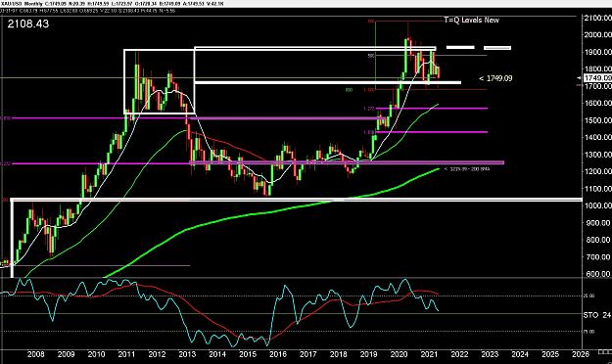This screenshot has height=364, width=612.
Task: Click the 2100.00 price axis label
Action: point(597,18)
